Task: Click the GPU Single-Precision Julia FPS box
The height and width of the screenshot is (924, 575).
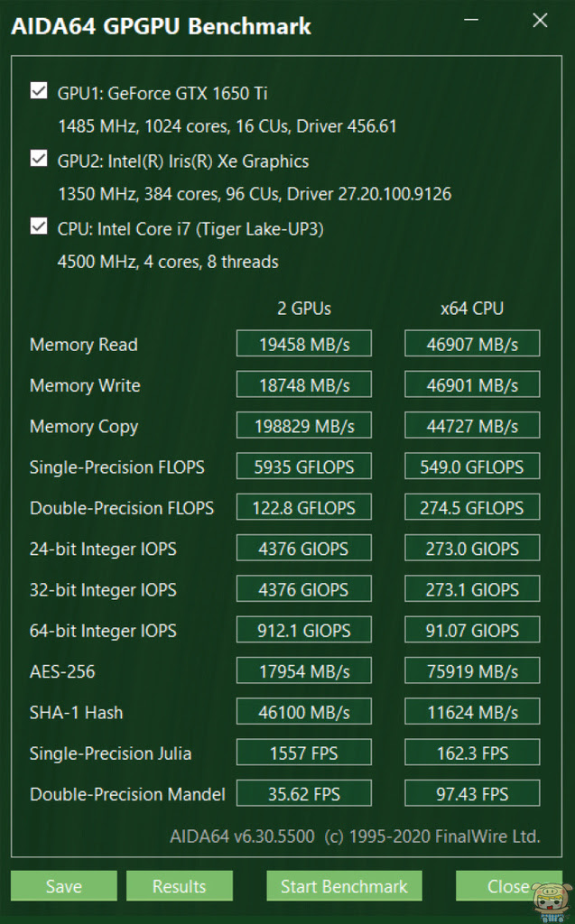Action: [303, 753]
